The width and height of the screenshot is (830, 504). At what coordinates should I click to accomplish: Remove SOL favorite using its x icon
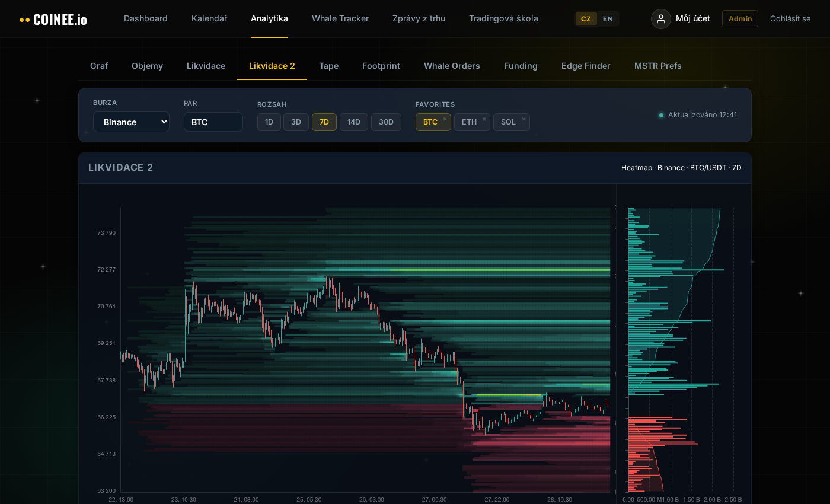click(523, 119)
